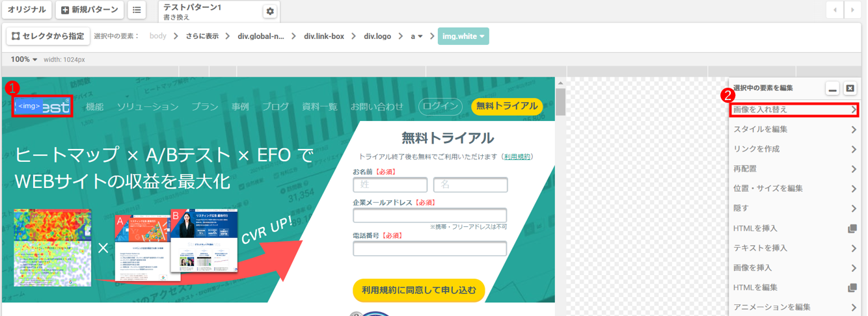Open 利用規約 link

[517, 157]
